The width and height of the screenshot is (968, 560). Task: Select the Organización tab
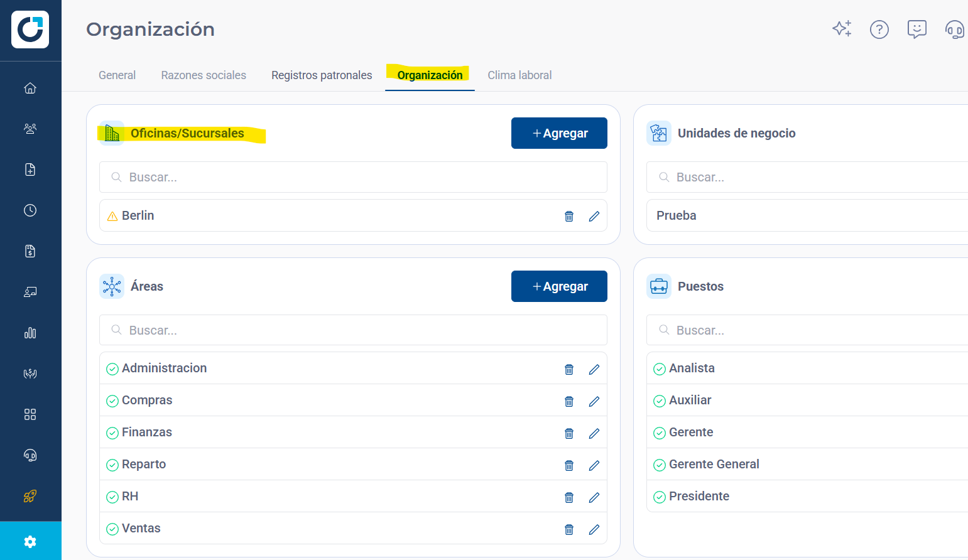click(x=430, y=75)
